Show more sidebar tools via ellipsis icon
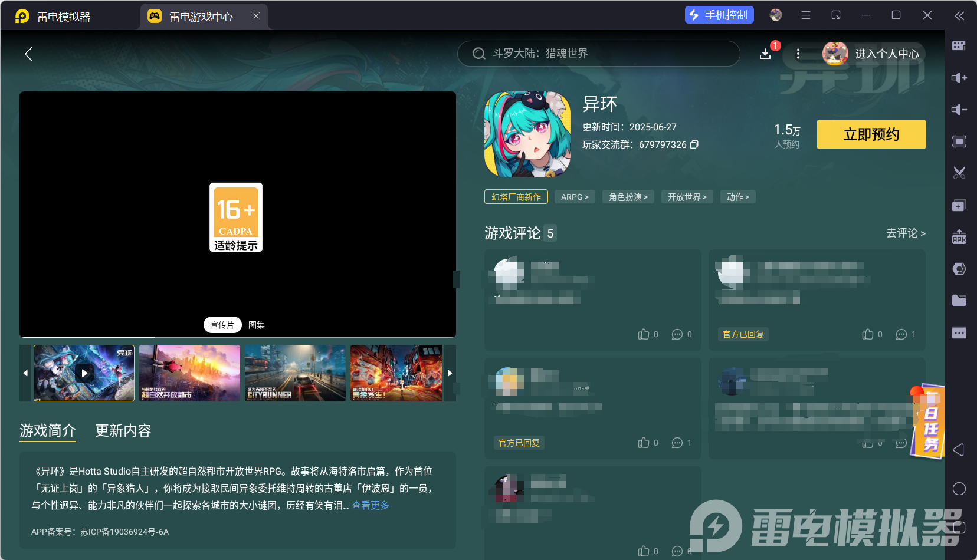The image size is (977, 560). tap(959, 332)
